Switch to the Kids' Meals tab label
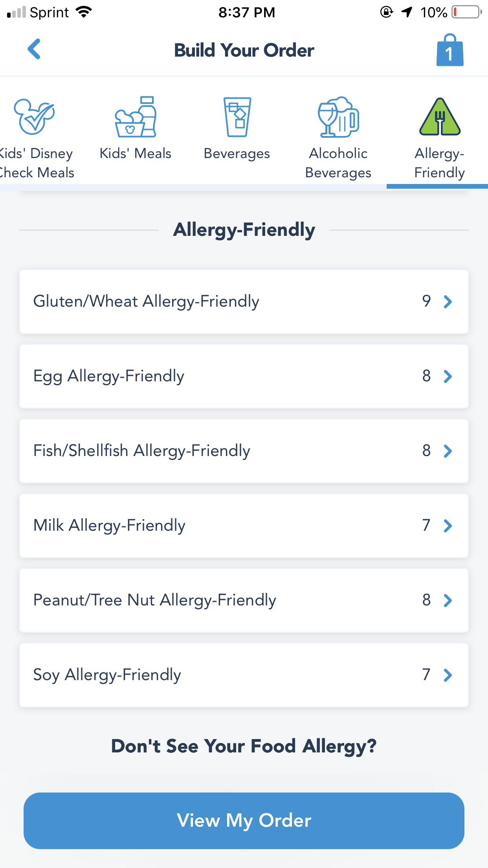This screenshot has width=488, height=868. click(136, 154)
